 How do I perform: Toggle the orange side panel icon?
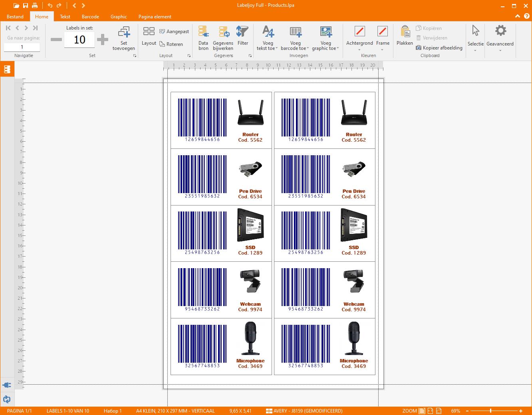pyautogui.click(x=7, y=69)
